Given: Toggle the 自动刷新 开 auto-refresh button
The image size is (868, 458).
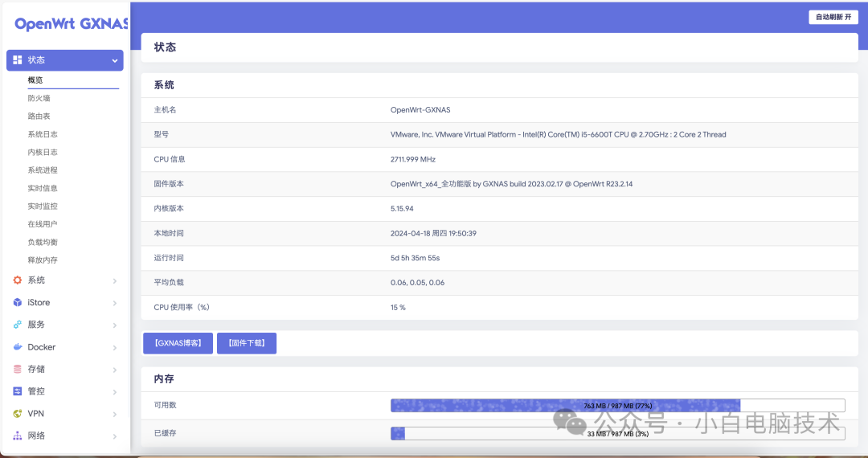Looking at the screenshot, I should pos(833,17).
